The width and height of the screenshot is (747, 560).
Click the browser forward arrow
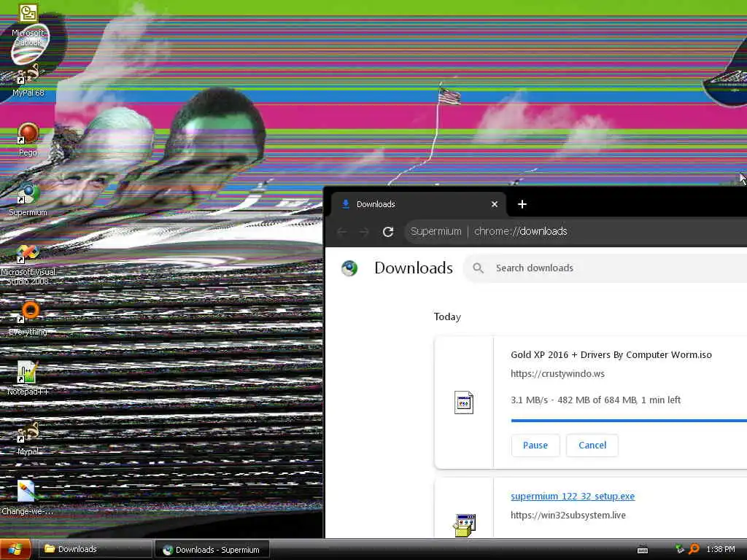365,231
